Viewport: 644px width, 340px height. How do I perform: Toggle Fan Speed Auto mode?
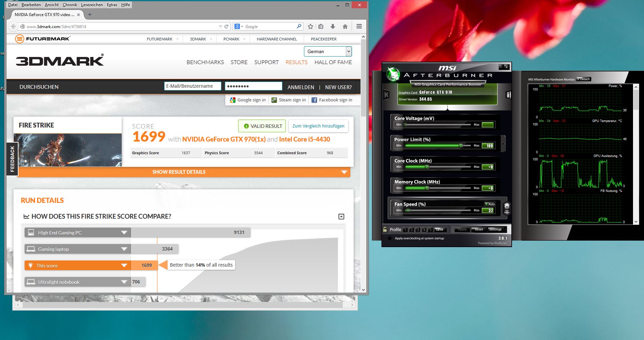(x=490, y=204)
